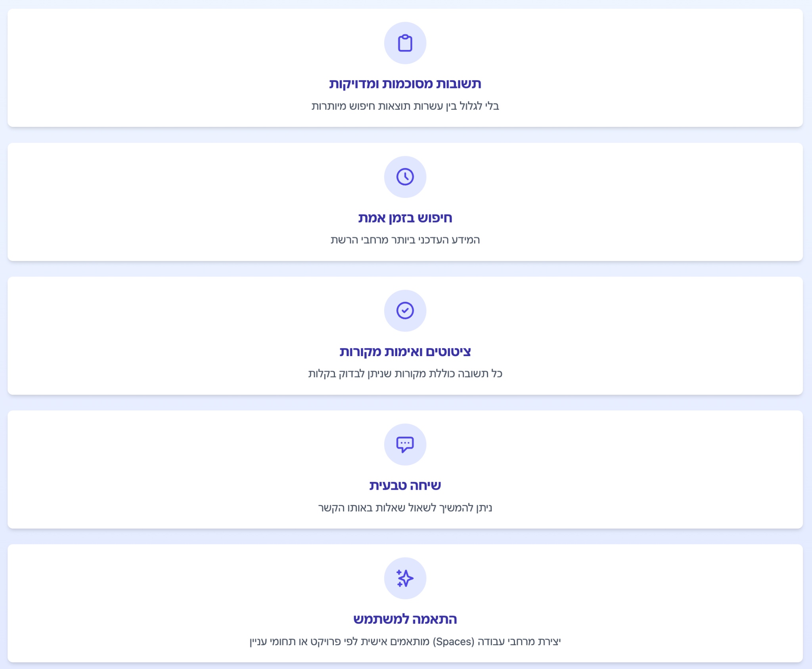The image size is (812, 669).
Task: Click description starting with יצירת מרחבי עבודה
Action: [405, 641]
